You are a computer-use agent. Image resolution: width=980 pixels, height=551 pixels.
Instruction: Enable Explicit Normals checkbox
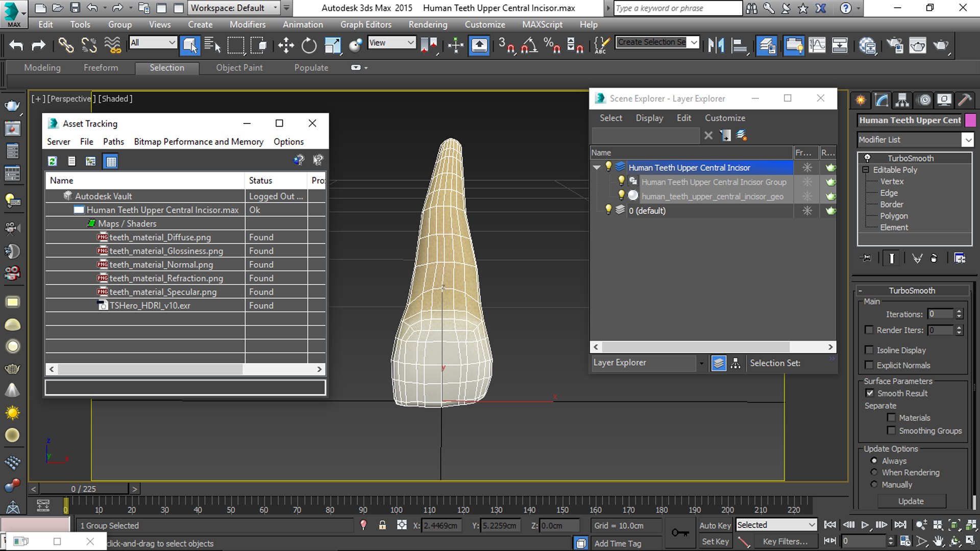(869, 365)
